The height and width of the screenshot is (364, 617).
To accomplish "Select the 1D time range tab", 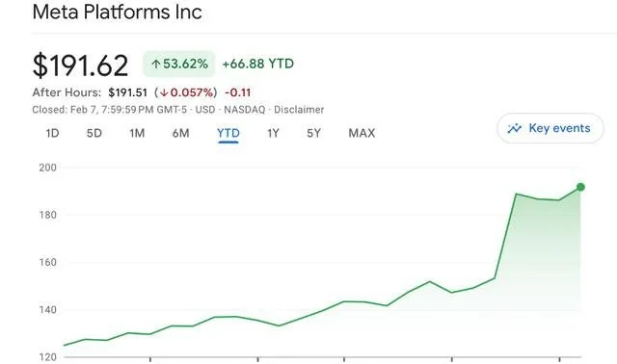I will (52, 133).
